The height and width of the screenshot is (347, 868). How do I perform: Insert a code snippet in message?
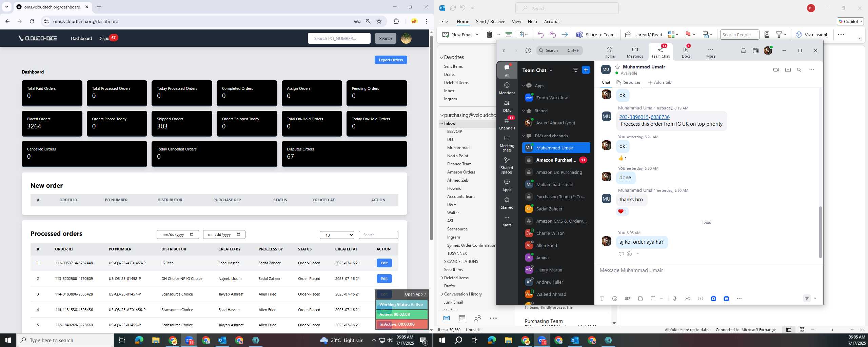click(700, 299)
